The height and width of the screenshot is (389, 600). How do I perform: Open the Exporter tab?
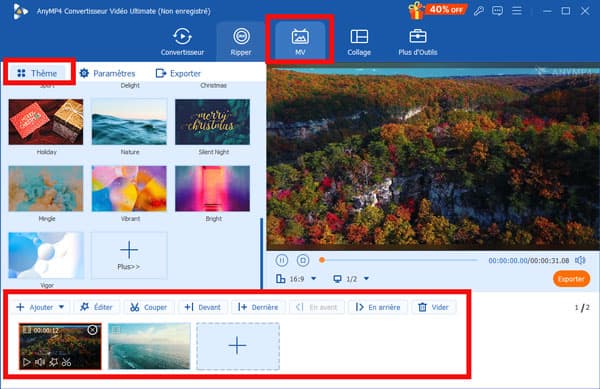178,73
